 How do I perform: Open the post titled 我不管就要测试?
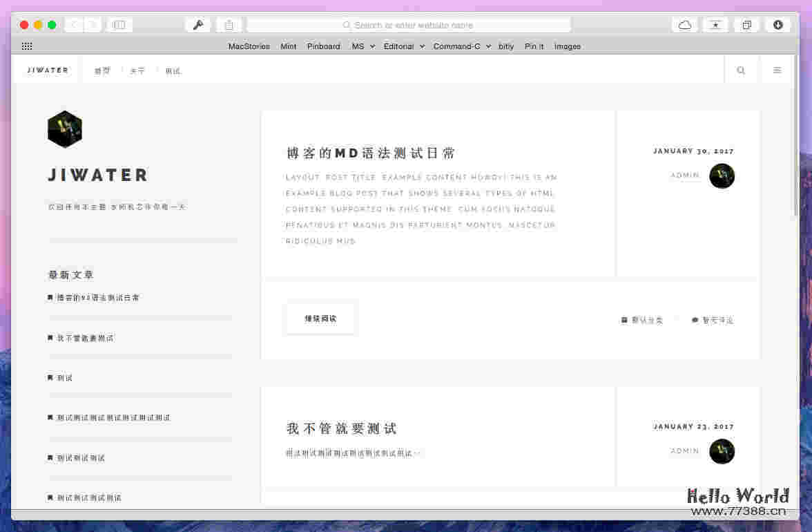point(342,428)
